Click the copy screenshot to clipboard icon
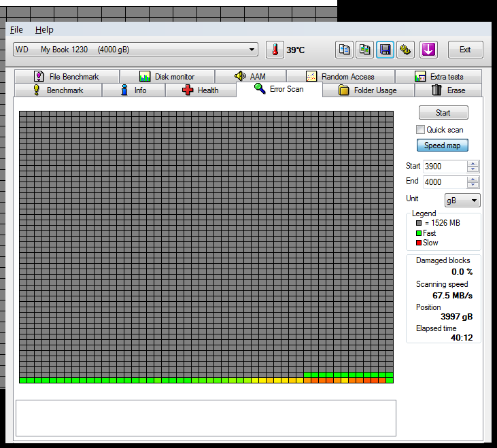 [x=364, y=50]
